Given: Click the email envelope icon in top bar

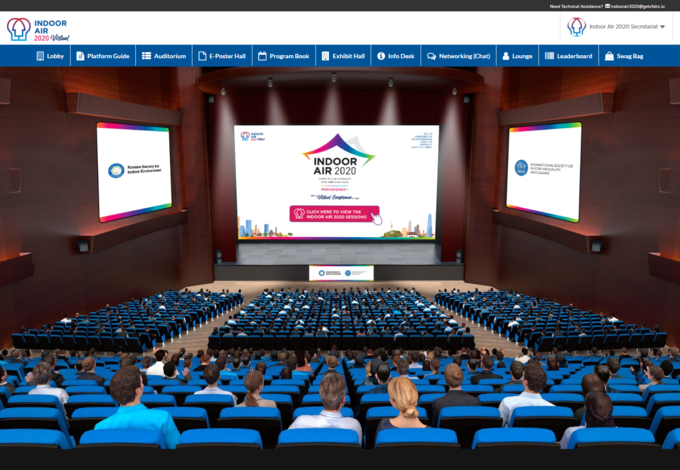Looking at the screenshot, I should [607, 6].
